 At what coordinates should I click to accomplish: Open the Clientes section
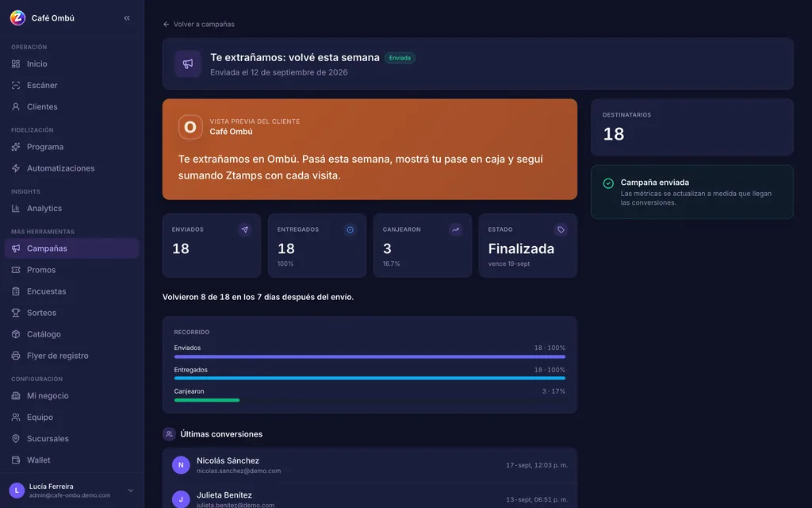tap(72, 107)
